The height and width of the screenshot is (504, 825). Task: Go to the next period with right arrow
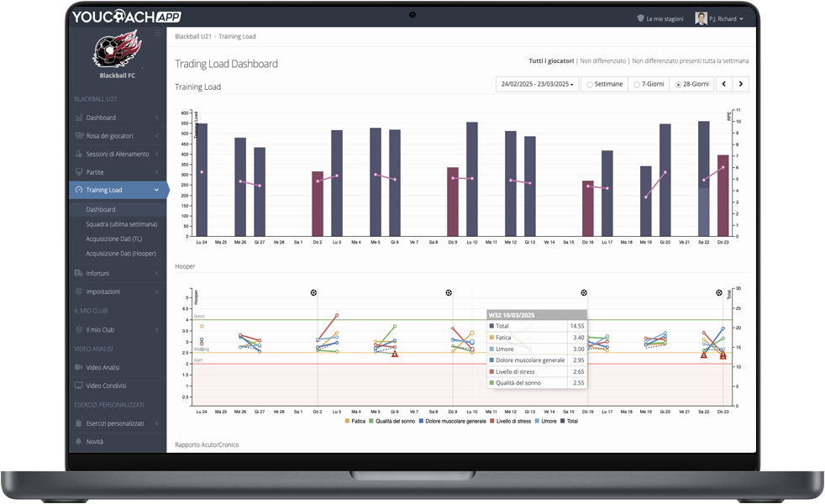pyautogui.click(x=741, y=84)
